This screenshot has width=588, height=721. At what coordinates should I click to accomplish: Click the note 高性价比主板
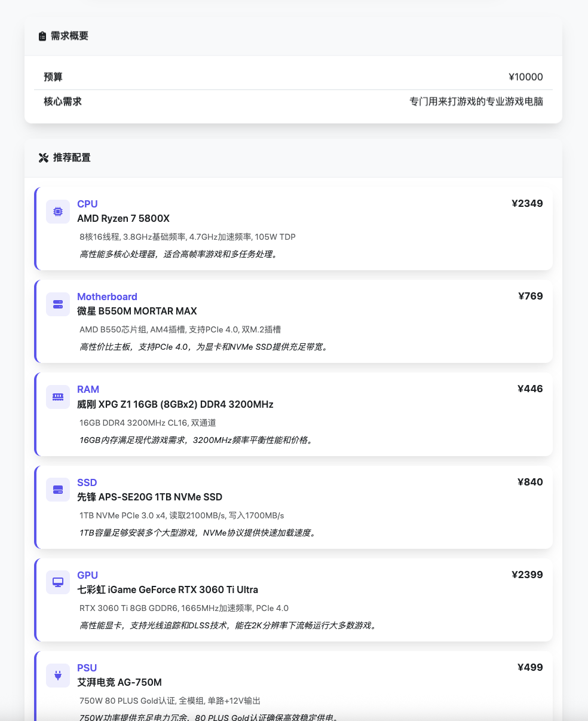coord(204,347)
